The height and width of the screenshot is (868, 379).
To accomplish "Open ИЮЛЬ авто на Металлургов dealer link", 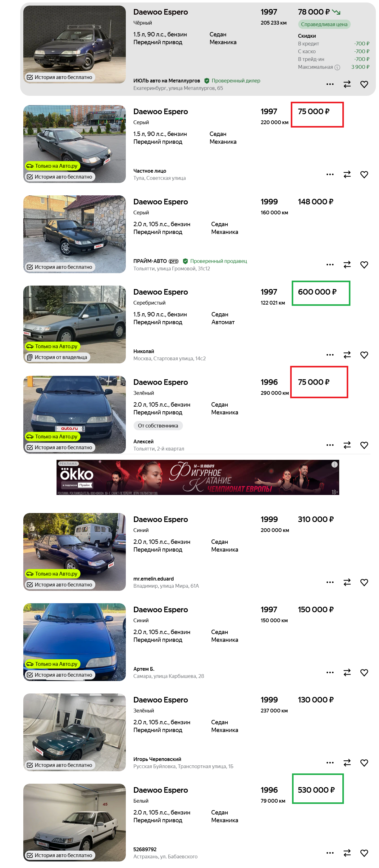I will point(166,81).
